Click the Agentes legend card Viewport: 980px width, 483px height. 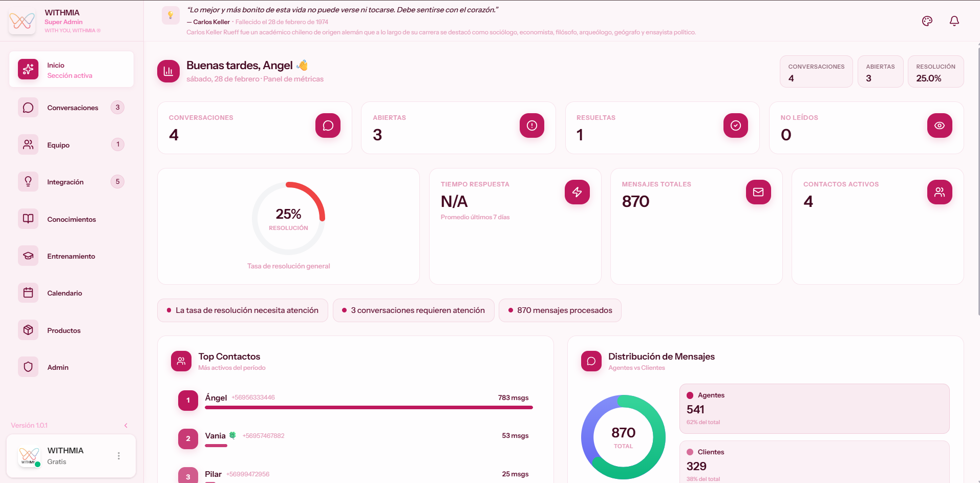[x=814, y=408]
